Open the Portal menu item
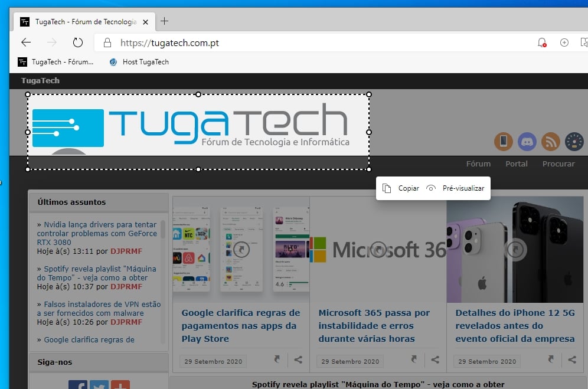The height and width of the screenshot is (389, 588). tap(516, 164)
